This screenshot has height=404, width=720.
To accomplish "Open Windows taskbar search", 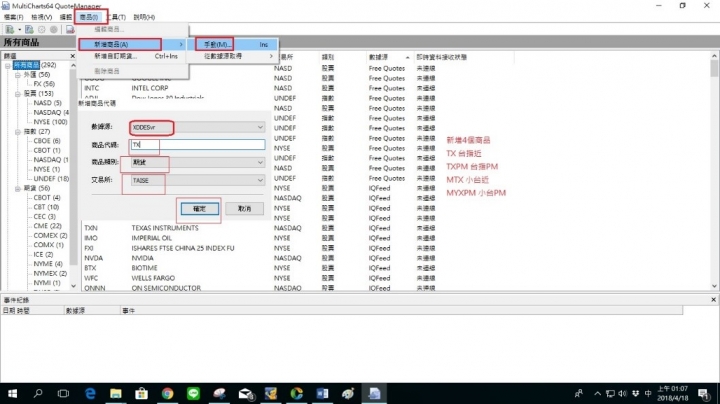I will click(38, 393).
